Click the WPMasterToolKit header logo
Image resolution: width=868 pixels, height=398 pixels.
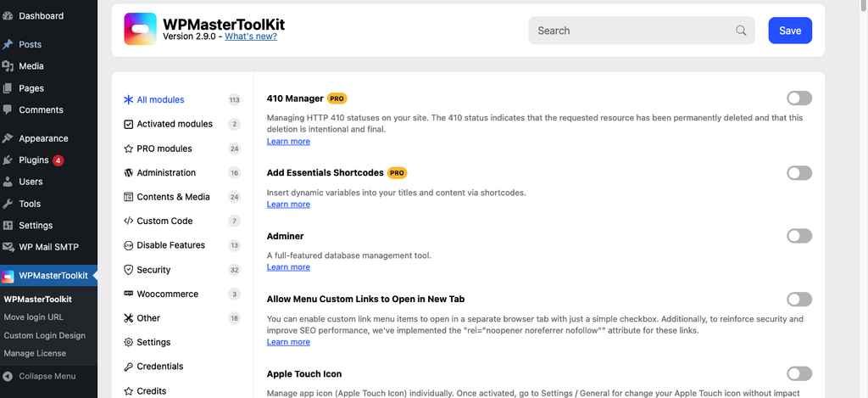tap(140, 29)
